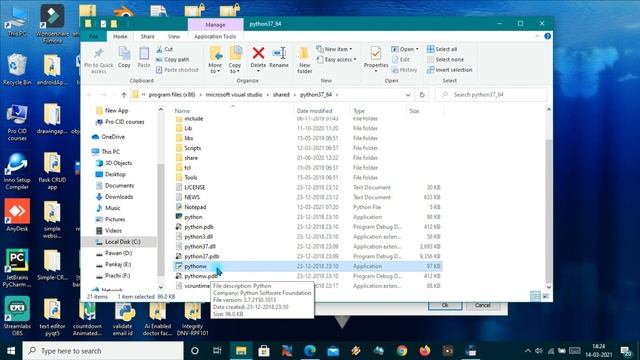
Task: Click the navigation pane scroll-up arrow
Action: click(x=160, y=109)
